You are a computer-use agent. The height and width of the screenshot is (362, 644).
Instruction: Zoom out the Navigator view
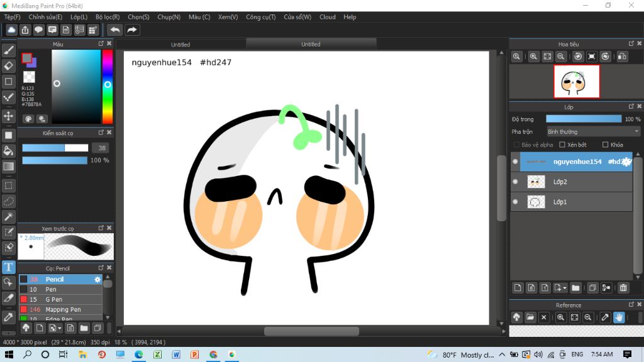(560, 57)
